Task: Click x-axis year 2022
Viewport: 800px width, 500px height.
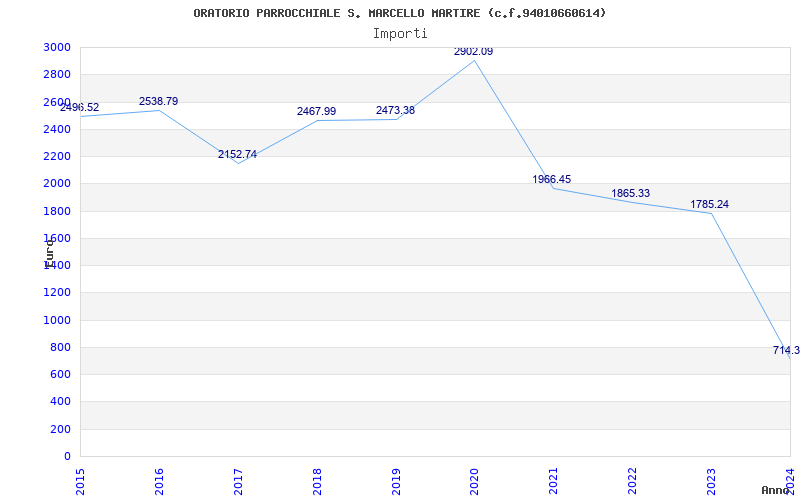Action: [633, 481]
